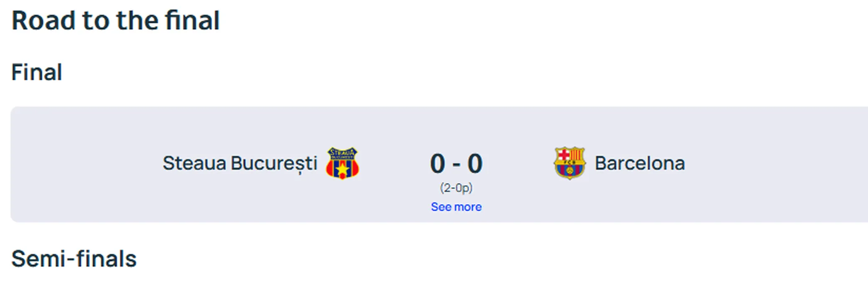
Task: Click the Steaua banner atop the crest
Action: [x=342, y=152]
